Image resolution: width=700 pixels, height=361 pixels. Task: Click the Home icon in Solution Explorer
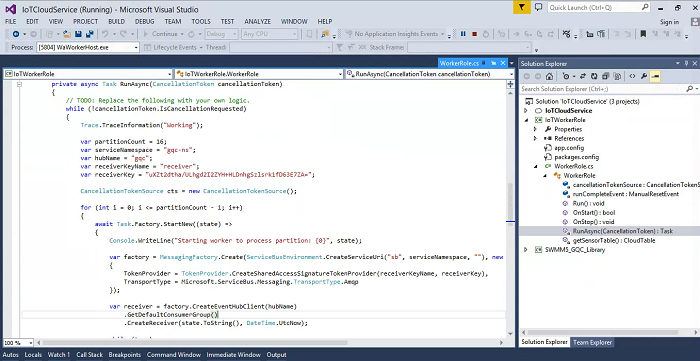[550, 76]
